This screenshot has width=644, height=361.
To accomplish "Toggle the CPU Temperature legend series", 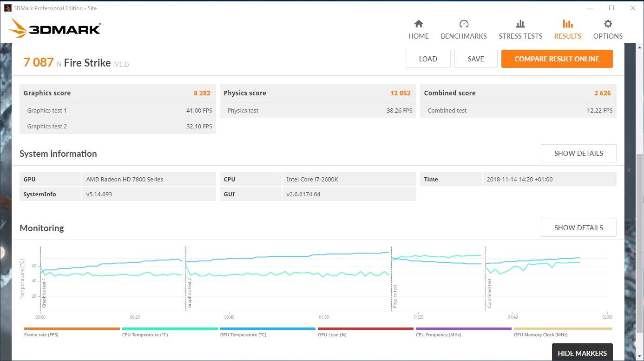I will pos(145,335).
